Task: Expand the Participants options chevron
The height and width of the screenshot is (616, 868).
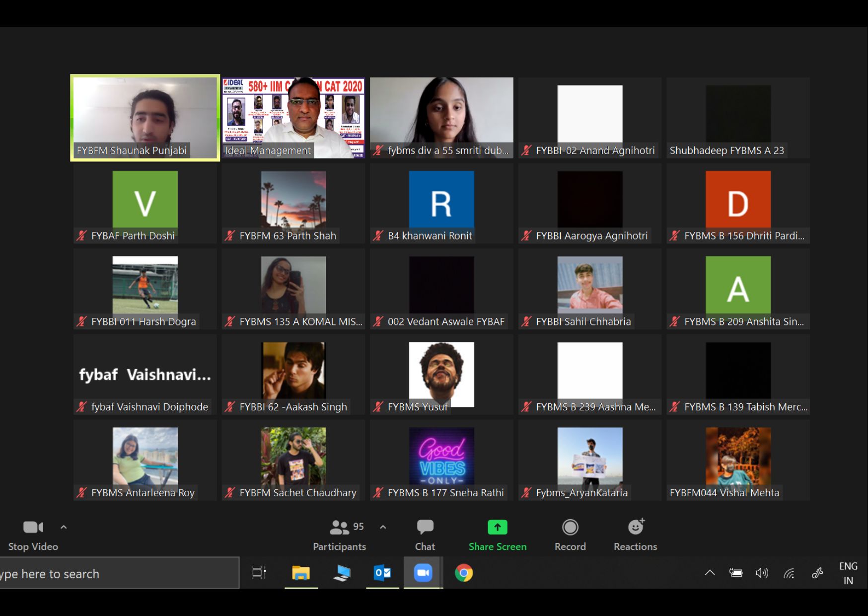Action: pos(383,527)
